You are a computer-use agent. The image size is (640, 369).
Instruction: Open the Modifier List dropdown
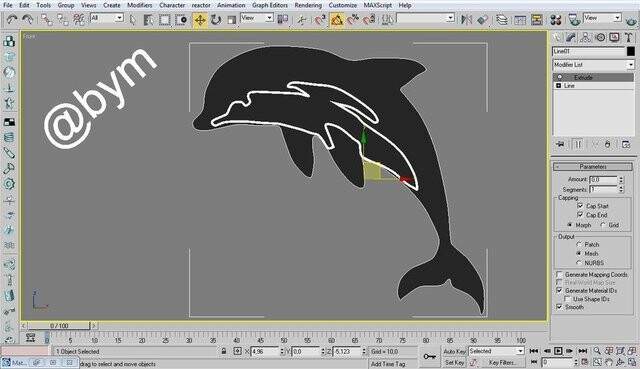(x=593, y=64)
